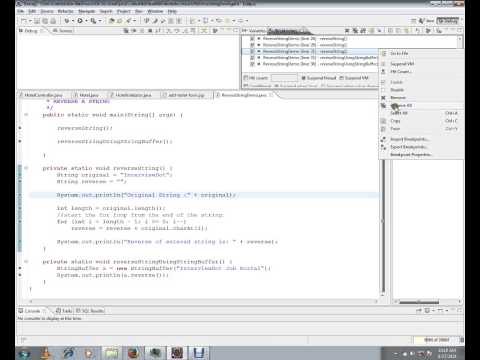Switch to the Tasks view tab
The height and width of the screenshot is (360, 480).
click(x=64, y=311)
